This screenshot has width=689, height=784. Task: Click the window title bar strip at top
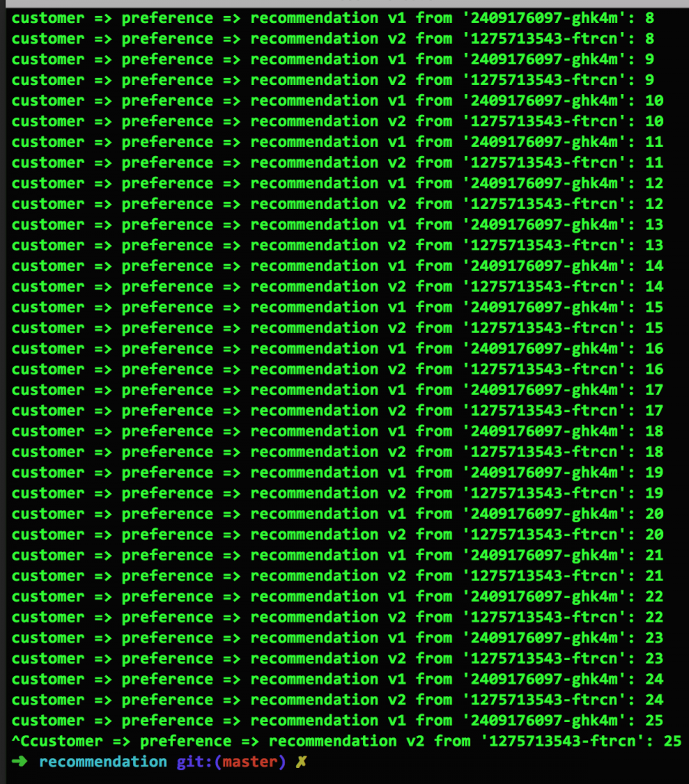tap(344, 3)
